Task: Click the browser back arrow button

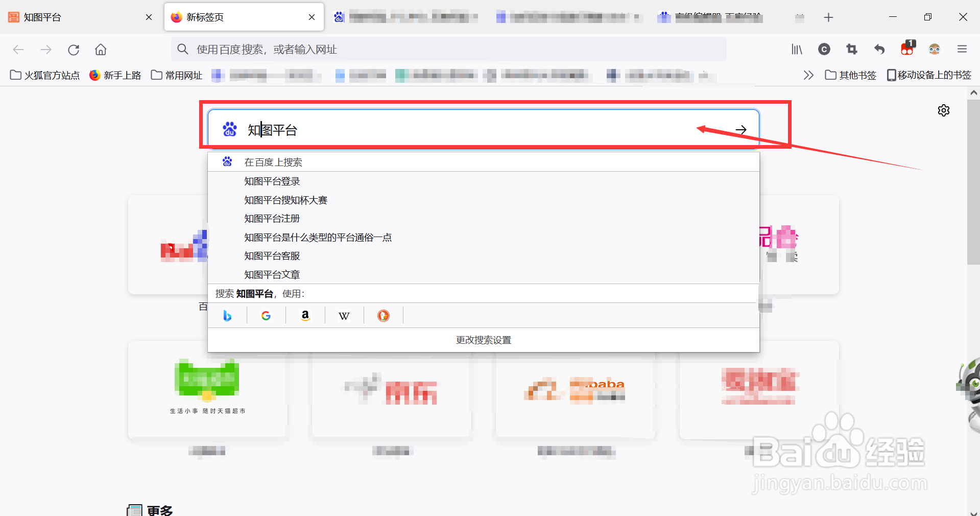Action: [18, 50]
